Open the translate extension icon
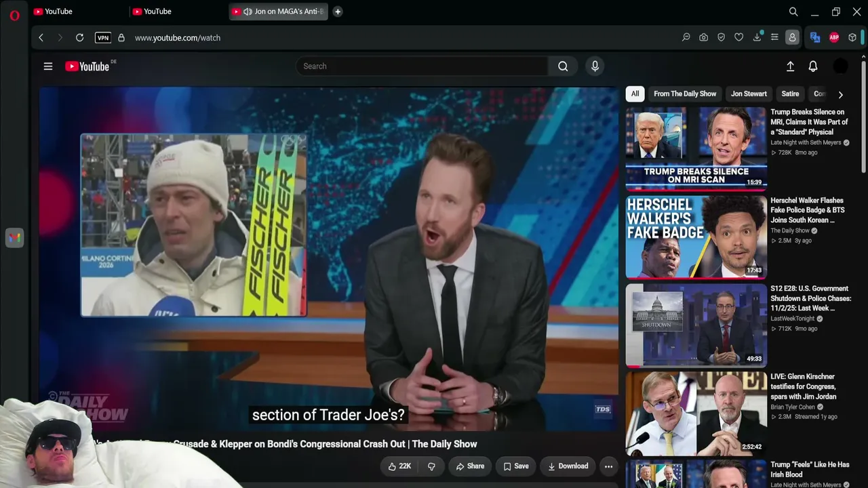The height and width of the screenshot is (488, 868). click(815, 38)
